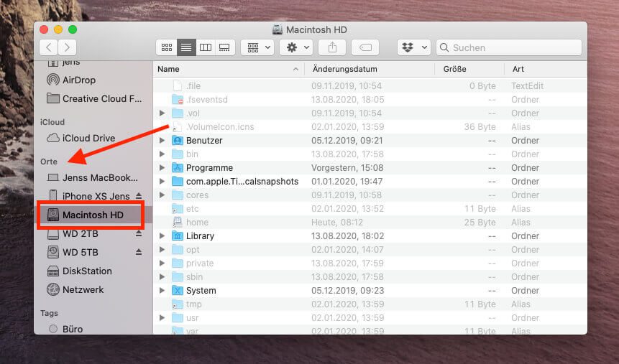
Task: Open Netzwerk in the sidebar
Action: [x=75, y=290]
